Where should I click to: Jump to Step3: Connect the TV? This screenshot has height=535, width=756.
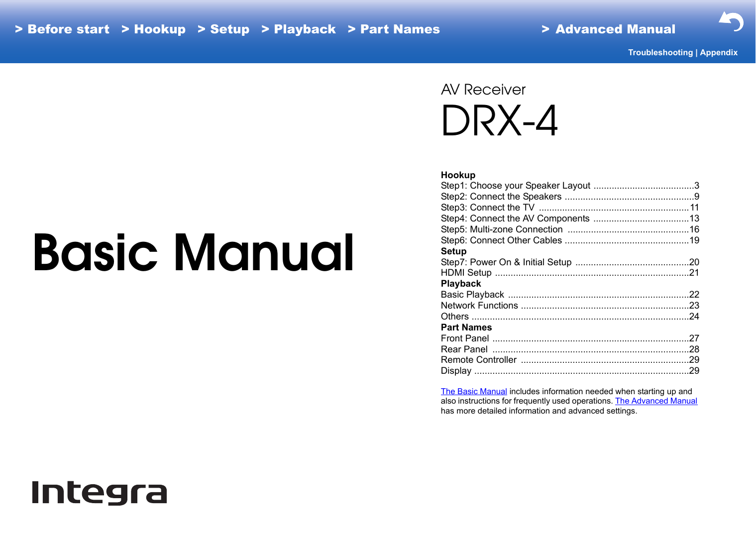pos(570,208)
